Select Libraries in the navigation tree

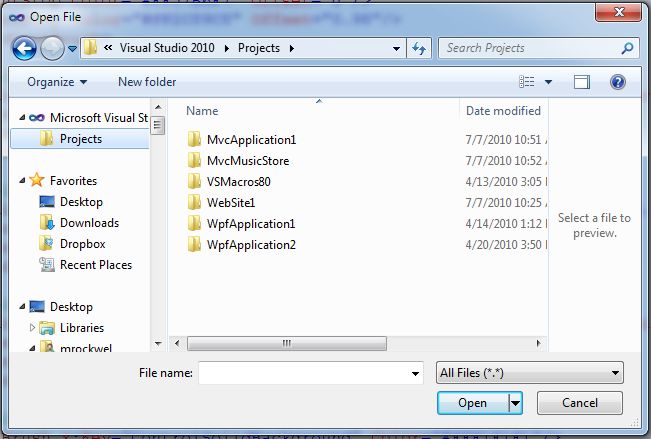tap(82, 328)
